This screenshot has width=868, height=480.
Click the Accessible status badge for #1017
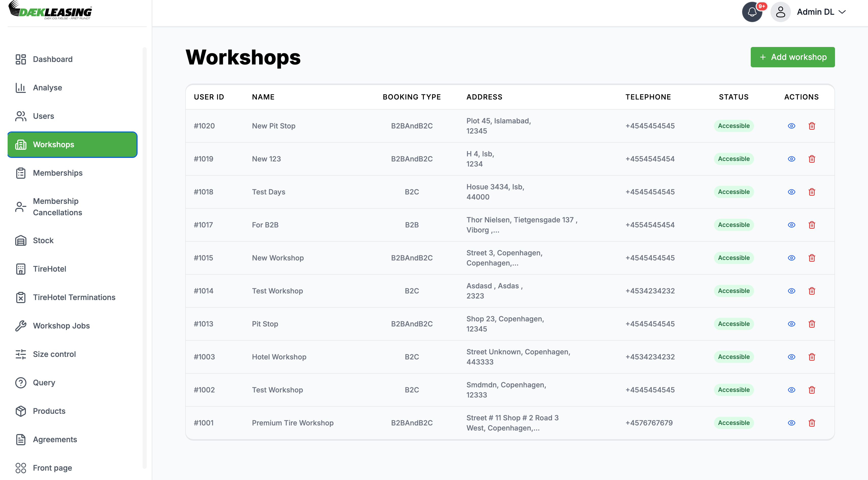[733, 225]
